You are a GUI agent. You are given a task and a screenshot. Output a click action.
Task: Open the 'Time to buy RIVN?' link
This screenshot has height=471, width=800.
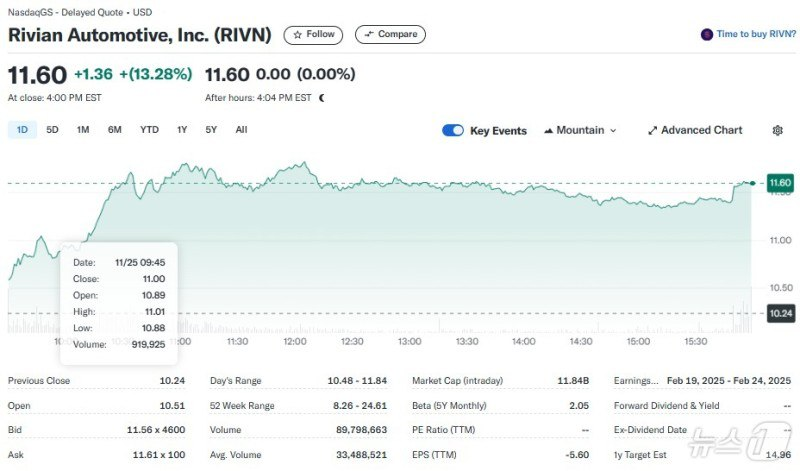tap(756, 34)
